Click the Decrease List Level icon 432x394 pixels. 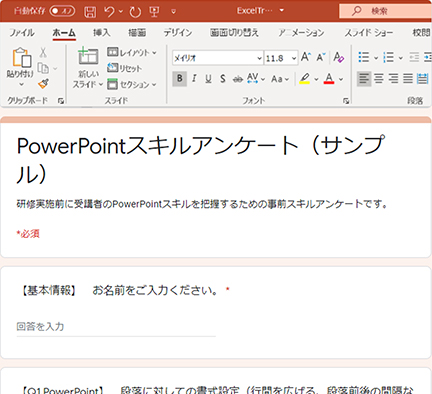coord(414,57)
